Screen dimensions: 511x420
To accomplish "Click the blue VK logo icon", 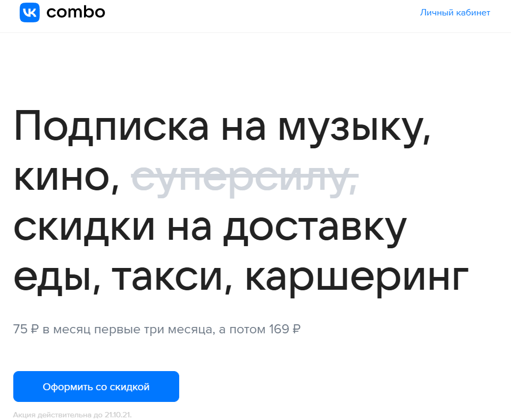I will click(30, 12).
